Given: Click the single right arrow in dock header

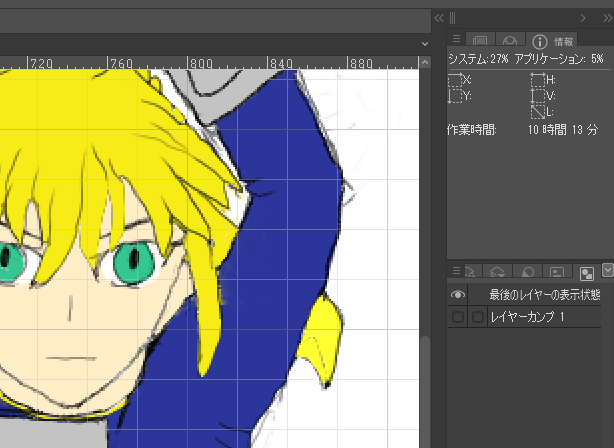Looking at the screenshot, I should pyautogui.click(x=583, y=17).
